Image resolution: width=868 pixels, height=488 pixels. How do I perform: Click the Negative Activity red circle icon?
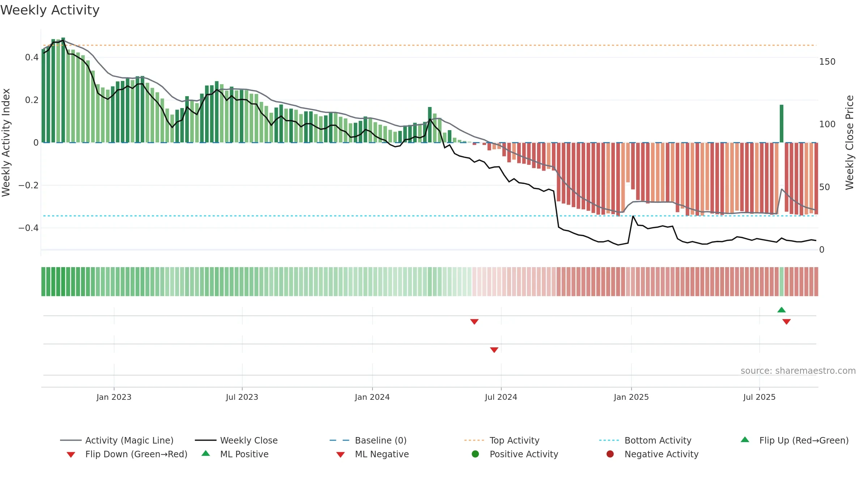click(610, 454)
